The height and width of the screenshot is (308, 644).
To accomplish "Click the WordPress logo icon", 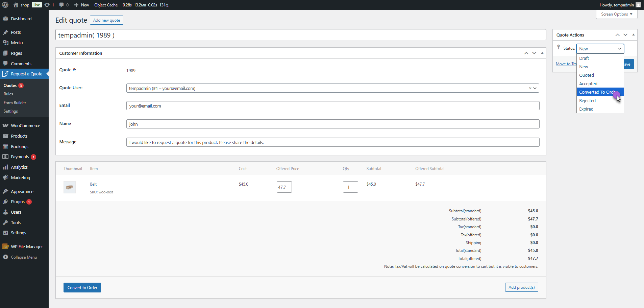I will point(5,5).
